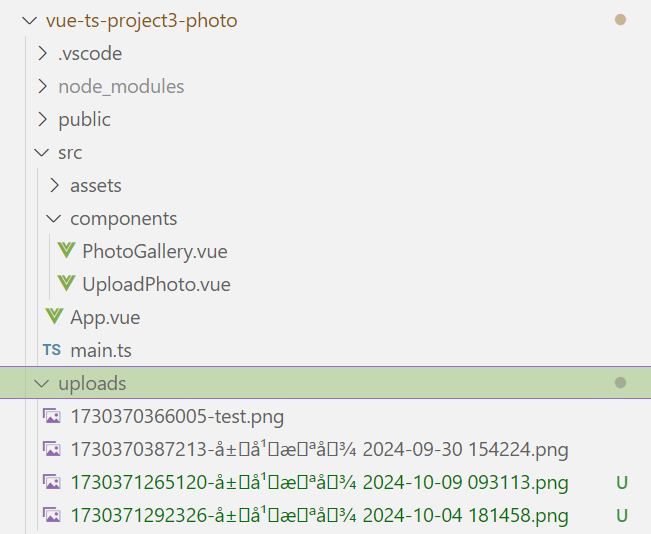
Task: Click untracked U badge on 093113.png file
Action: point(622,483)
